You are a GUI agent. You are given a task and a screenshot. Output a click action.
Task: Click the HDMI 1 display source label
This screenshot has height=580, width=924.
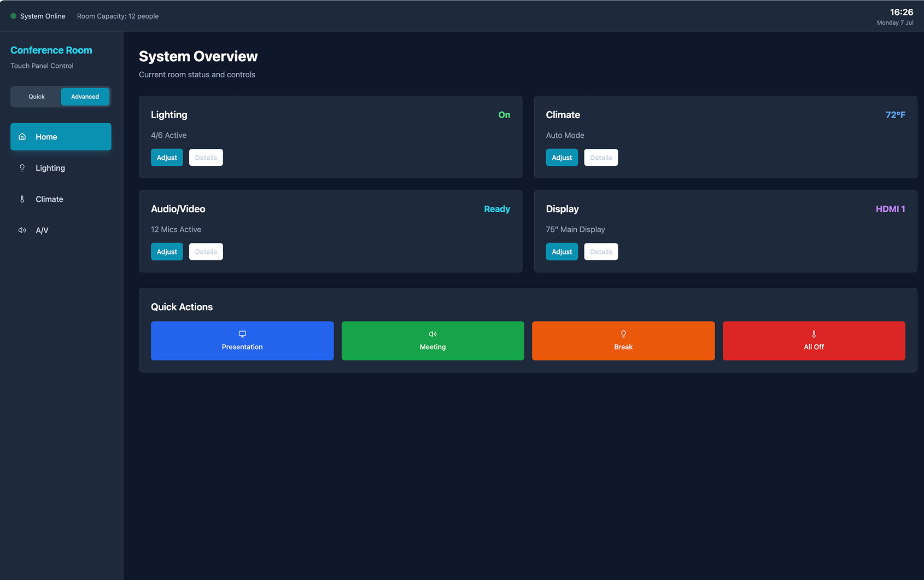coord(890,209)
